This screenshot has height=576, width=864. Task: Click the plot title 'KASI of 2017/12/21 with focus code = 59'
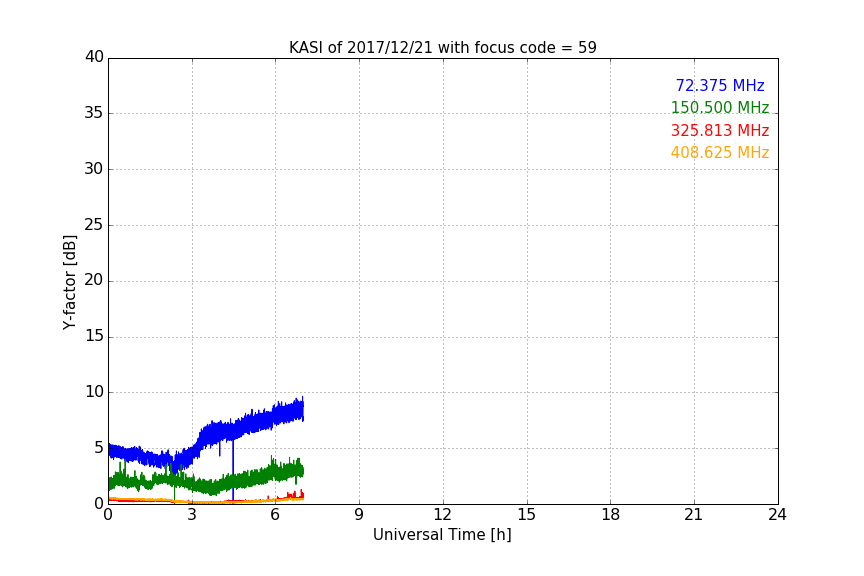pos(442,48)
